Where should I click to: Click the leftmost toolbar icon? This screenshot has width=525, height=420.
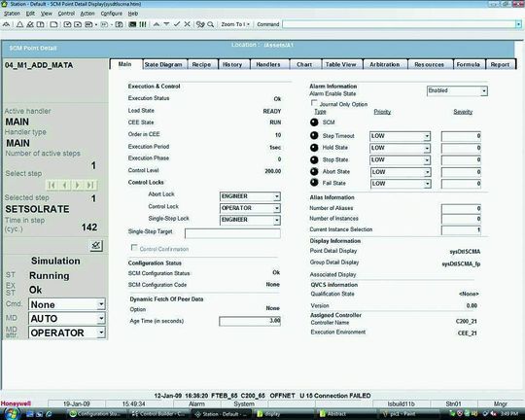tap(7, 24)
